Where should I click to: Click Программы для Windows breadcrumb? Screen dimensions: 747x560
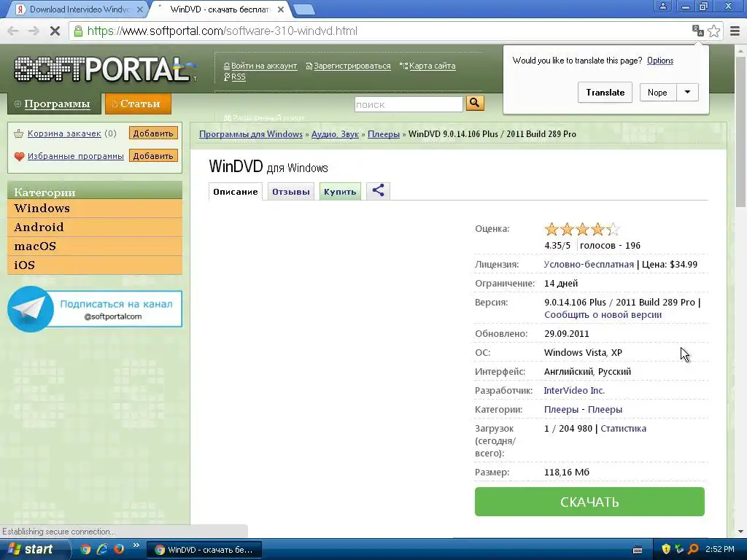pos(251,134)
